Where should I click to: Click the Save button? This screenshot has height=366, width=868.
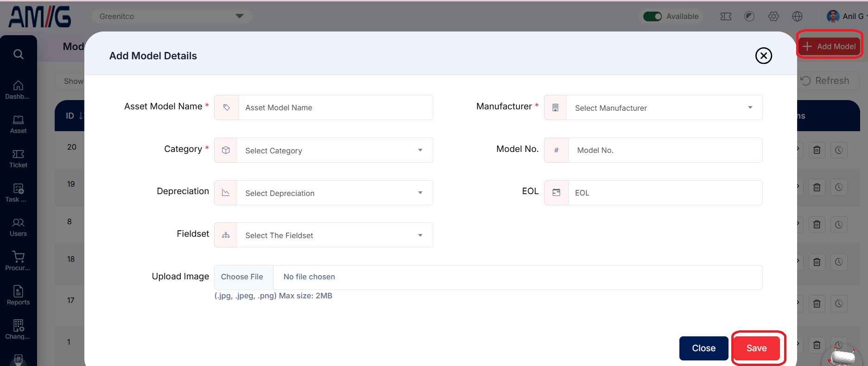[756, 348]
